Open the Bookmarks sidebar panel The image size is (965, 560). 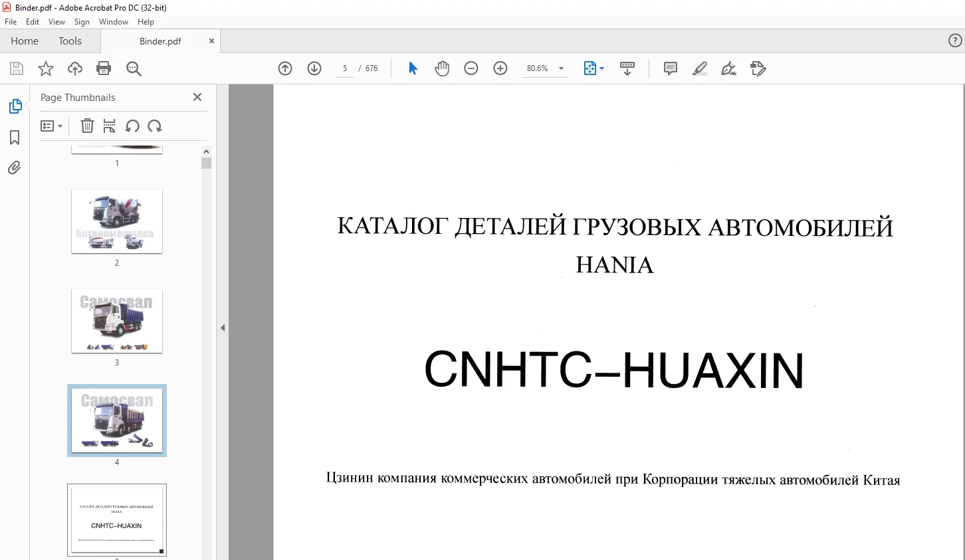point(15,138)
